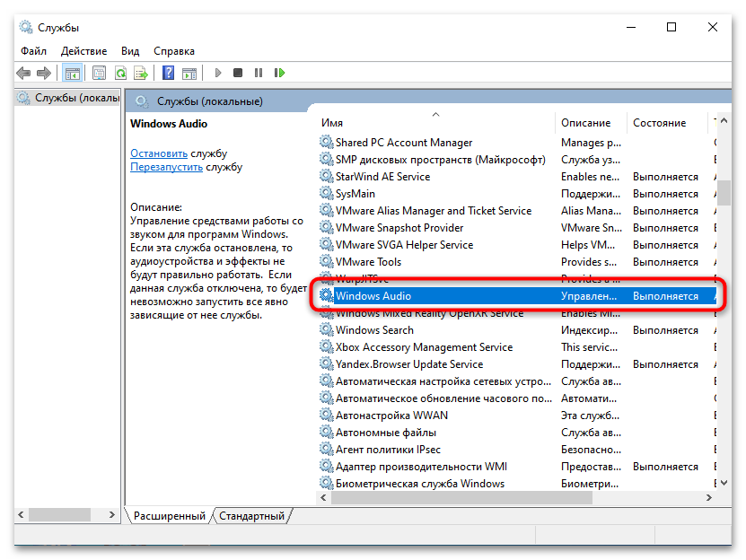
Task: Open the Справка menu
Action: (x=173, y=51)
